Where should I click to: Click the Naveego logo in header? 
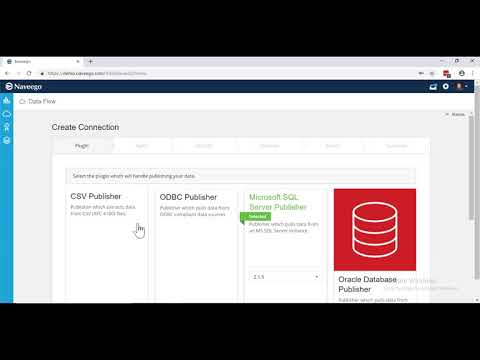pyautogui.click(x=24, y=87)
